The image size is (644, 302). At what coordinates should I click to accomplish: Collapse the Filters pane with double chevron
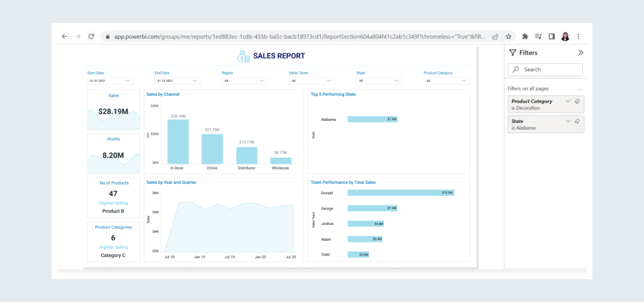click(580, 52)
